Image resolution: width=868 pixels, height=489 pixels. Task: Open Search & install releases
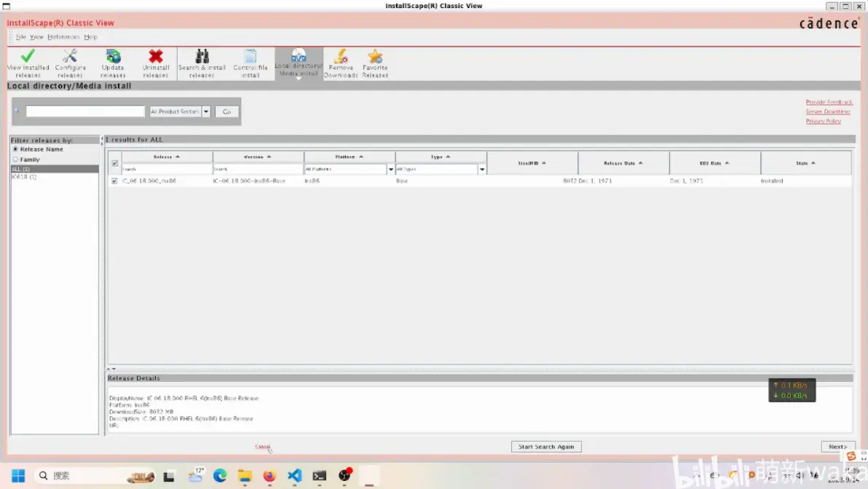pos(202,63)
